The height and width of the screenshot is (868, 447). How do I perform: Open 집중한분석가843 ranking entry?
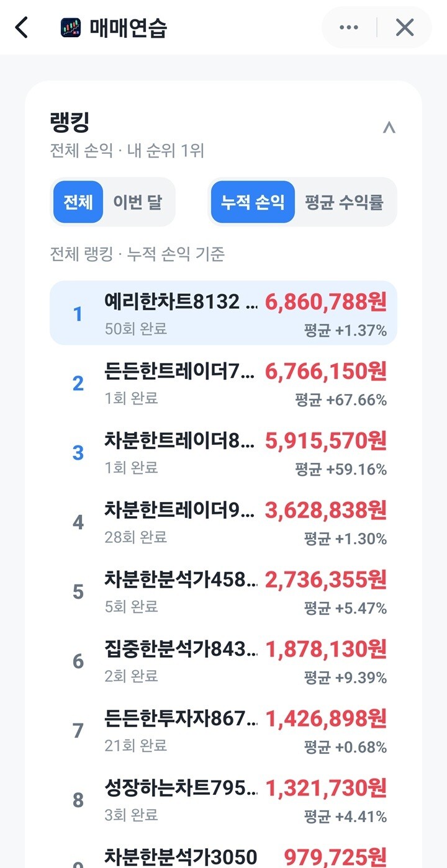click(223, 661)
